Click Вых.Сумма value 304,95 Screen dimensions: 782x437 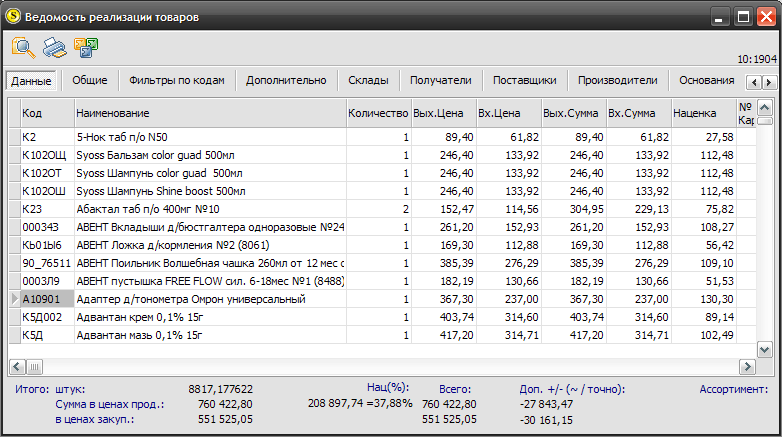pyautogui.click(x=574, y=209)
